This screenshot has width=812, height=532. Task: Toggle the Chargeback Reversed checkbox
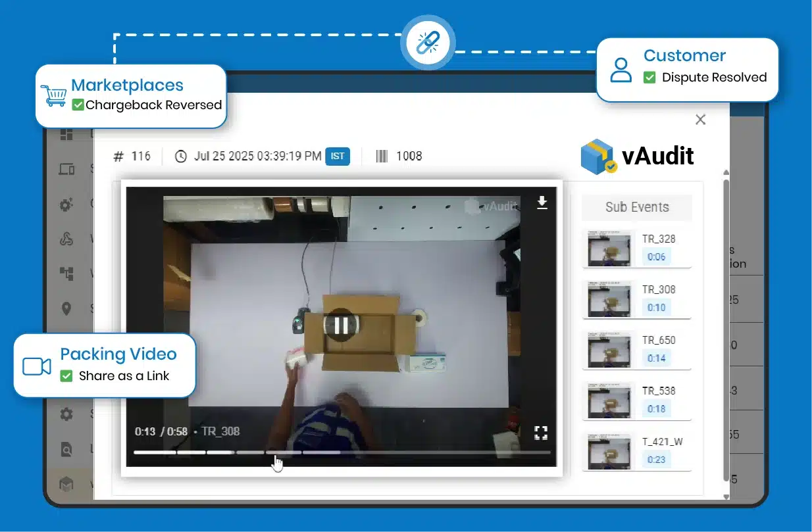coord(78,105)
